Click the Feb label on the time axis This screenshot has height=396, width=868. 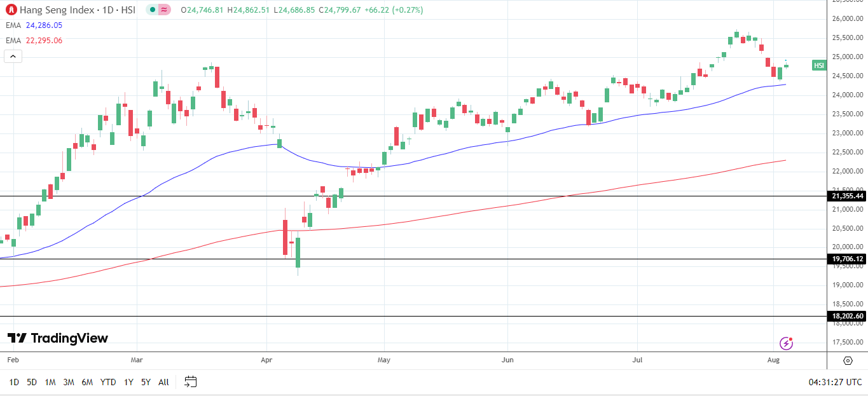tap(13, 360)
